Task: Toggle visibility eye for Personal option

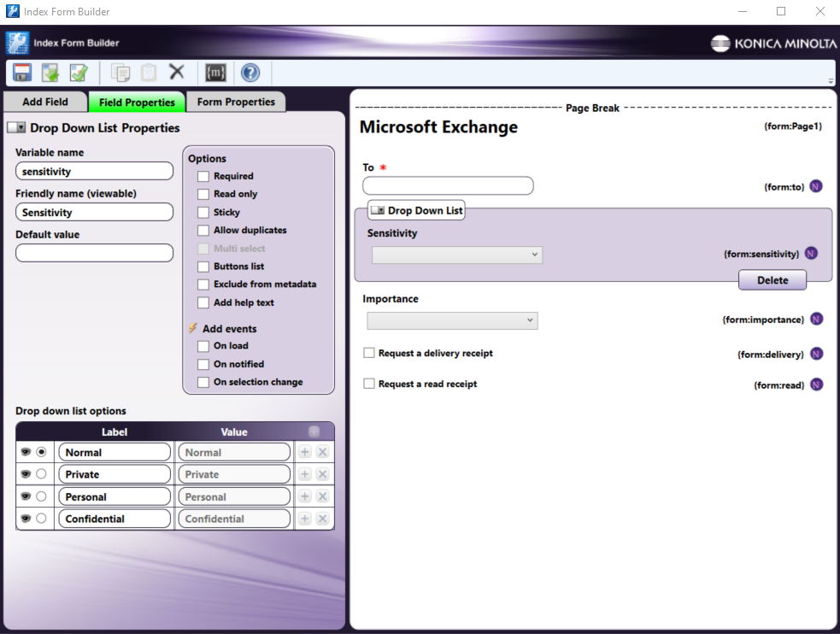Action: (25, 496)
